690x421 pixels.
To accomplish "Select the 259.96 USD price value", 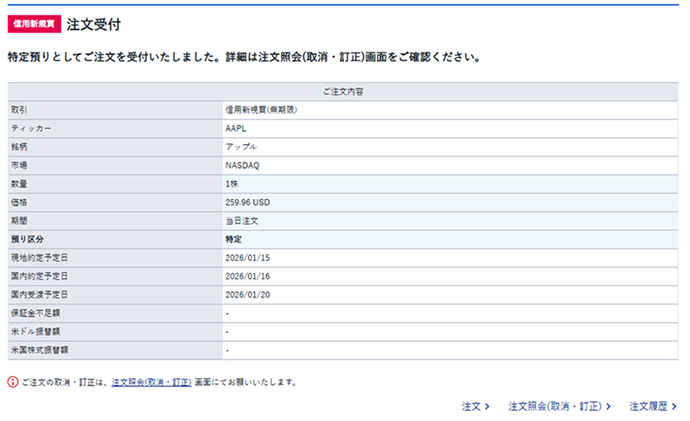I will pyautogui.click(x=248, y=202).
